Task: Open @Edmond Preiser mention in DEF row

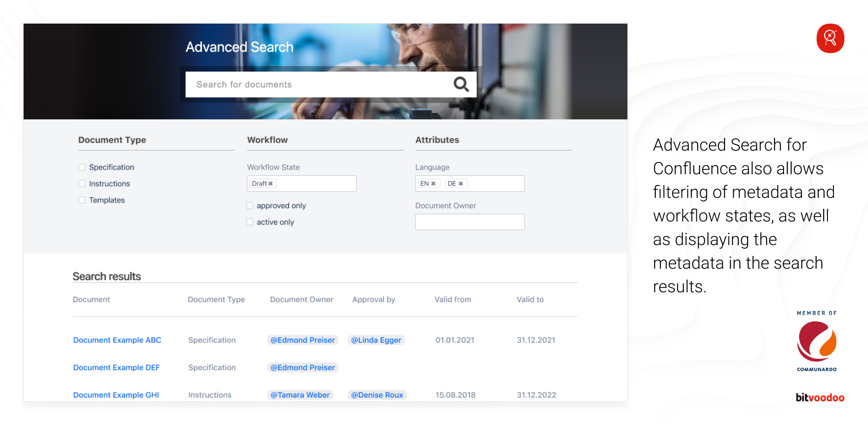Action: tap(303, 367)
